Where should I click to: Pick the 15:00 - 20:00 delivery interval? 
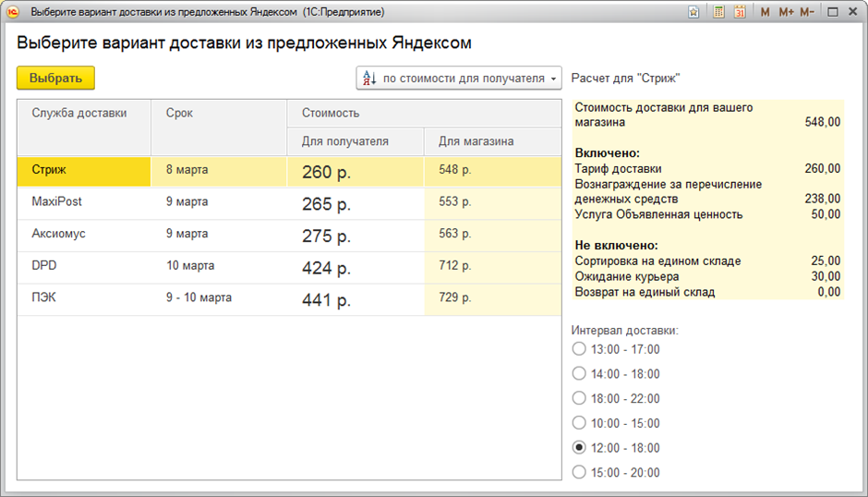coord(579,472)
